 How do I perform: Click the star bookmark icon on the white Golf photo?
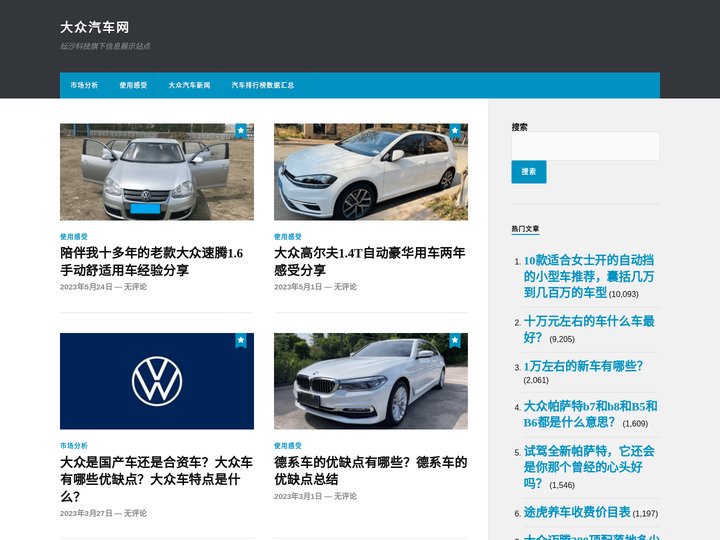pos(455,131)
